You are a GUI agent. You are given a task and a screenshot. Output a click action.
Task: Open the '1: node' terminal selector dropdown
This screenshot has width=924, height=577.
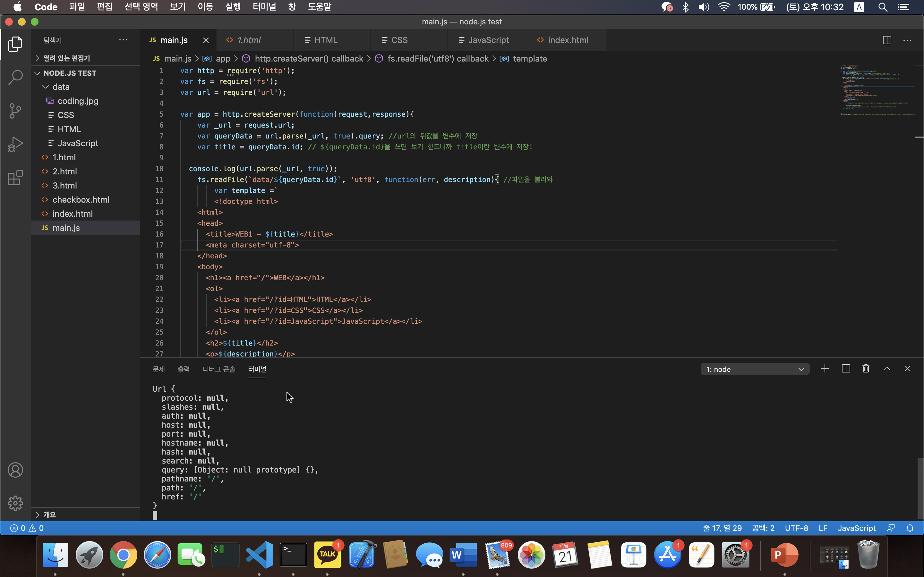tap(755, 369)
